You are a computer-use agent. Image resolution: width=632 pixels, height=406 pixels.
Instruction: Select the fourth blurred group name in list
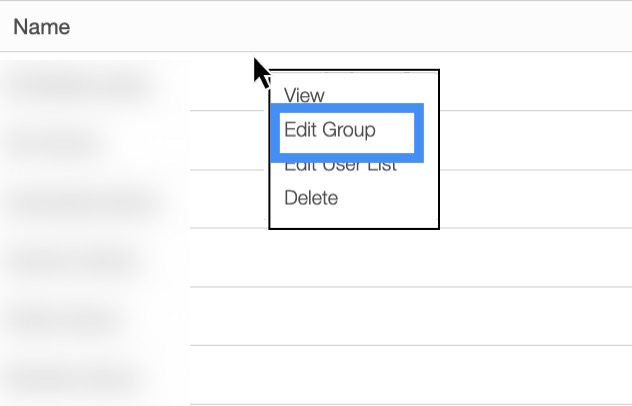coord(72,260)
